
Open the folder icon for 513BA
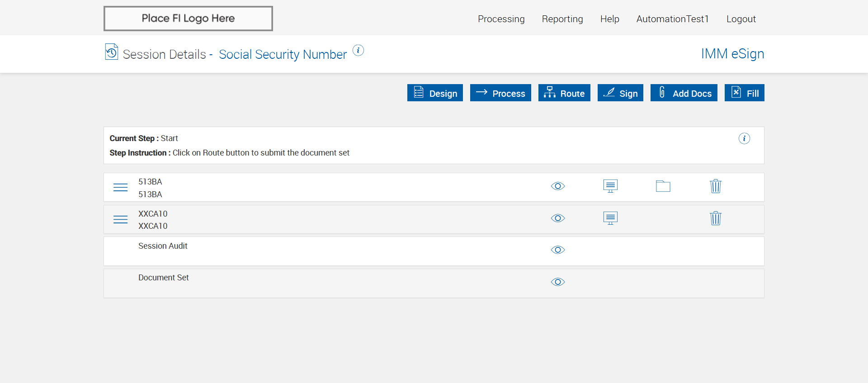[663, 186]
